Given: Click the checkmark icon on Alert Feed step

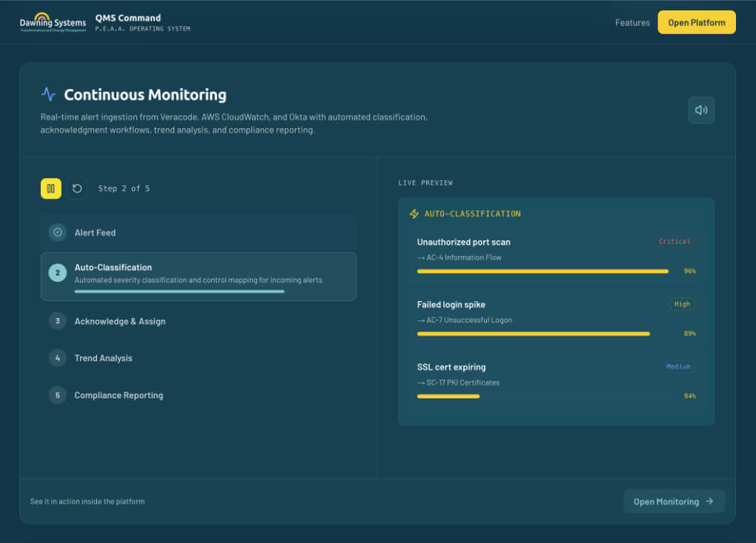Looking at the screenshot, I should [57, 232].
